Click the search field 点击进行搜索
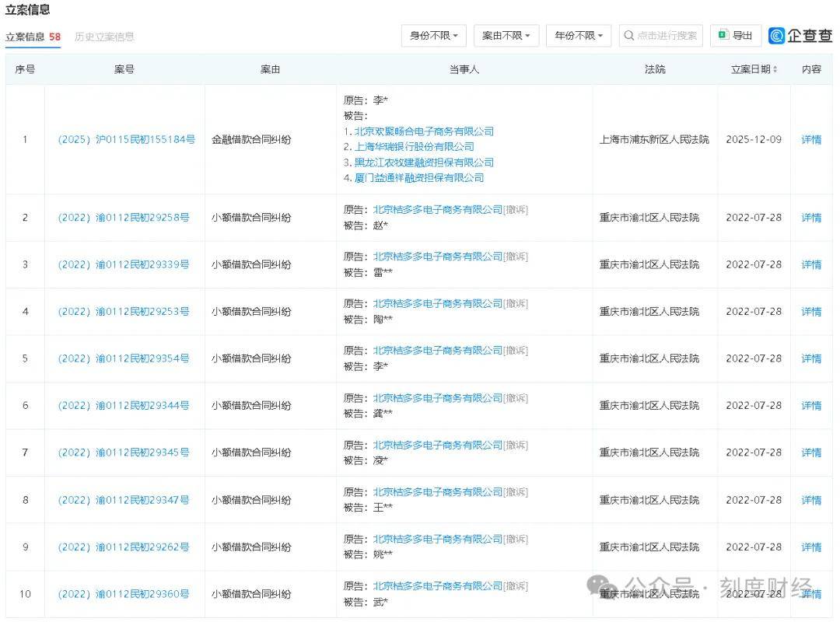This screenshot has height=622, width=840. tap(660, 36)
